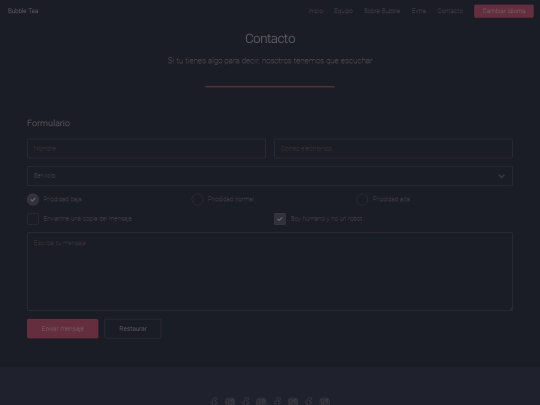Screen dimensions: 540x405
Task: Click the Cambiar idioma button
Action: (504, 11)
